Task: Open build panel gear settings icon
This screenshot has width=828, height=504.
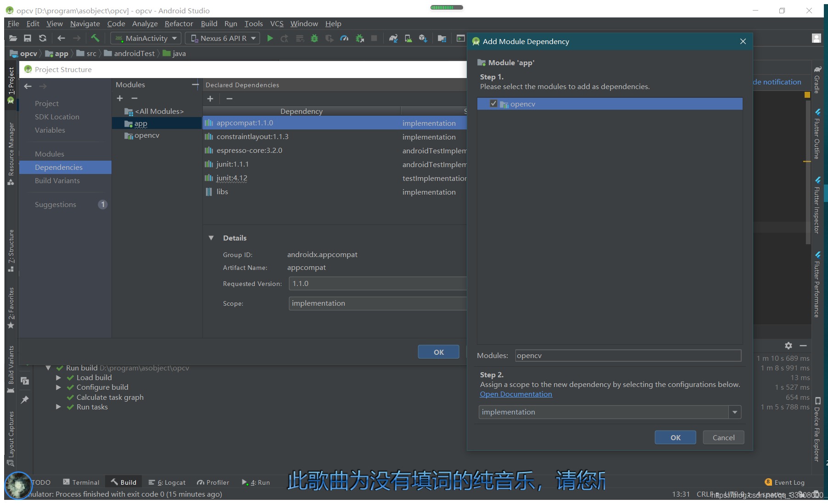Action: click(x=789, y=346)
